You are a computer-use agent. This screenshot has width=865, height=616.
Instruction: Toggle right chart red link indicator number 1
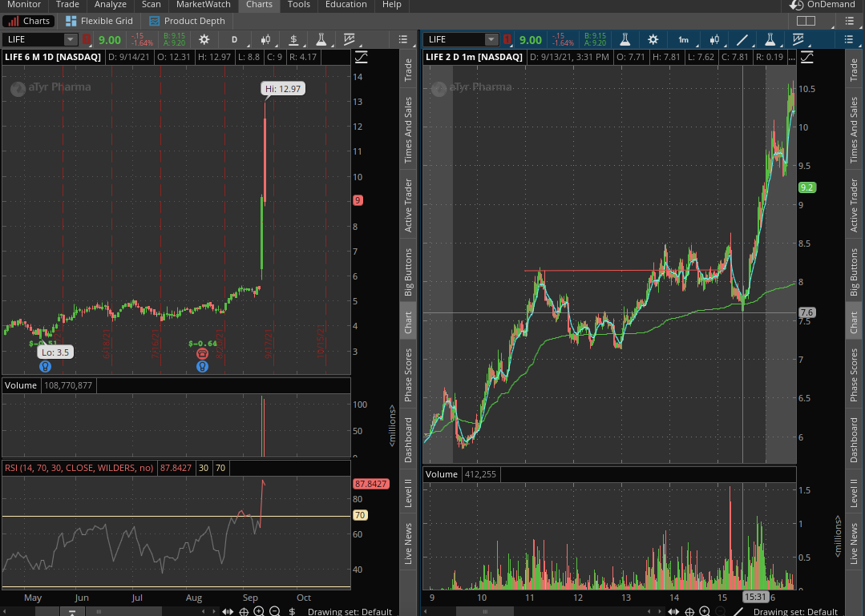507,40
